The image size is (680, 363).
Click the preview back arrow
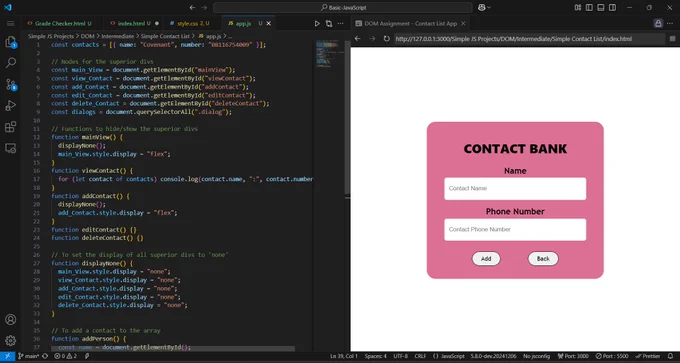(x=357, y=39)
